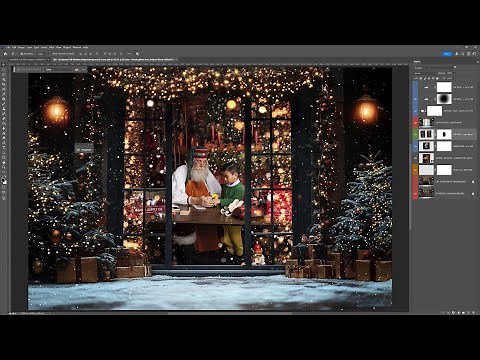This screenshot has height=360, width=480.
Task: Toggle Quick Mask mode icon
Action: pos(4,187)
